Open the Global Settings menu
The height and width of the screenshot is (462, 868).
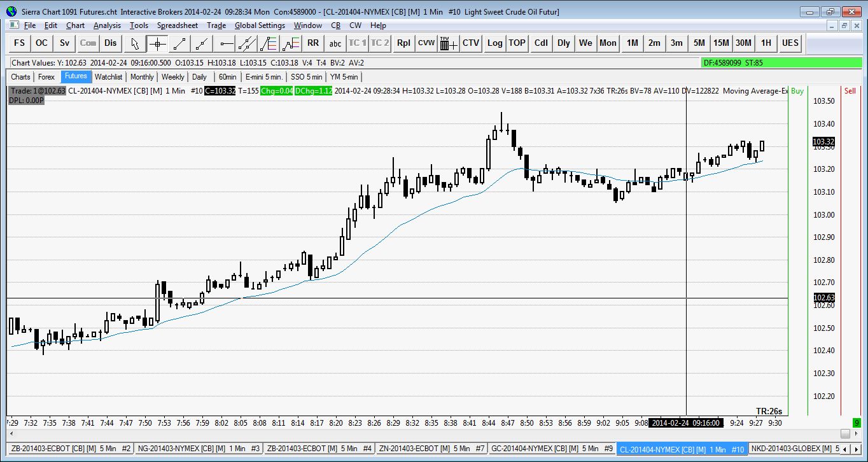260,25
